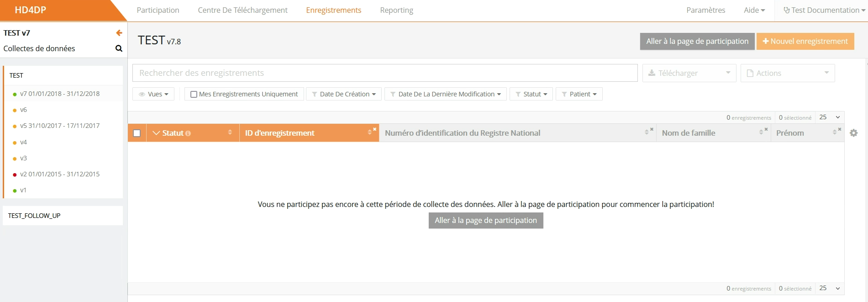Open the Vues dropdown

click(x=153, y=94)
